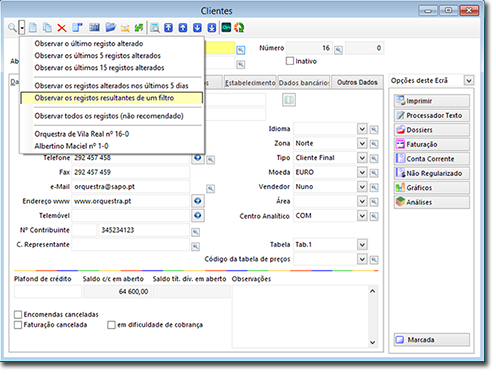The width and height of the screenshot is (496, 375).
Task: Click the blue dial icon next to Telefone
Action: [198, 157]
